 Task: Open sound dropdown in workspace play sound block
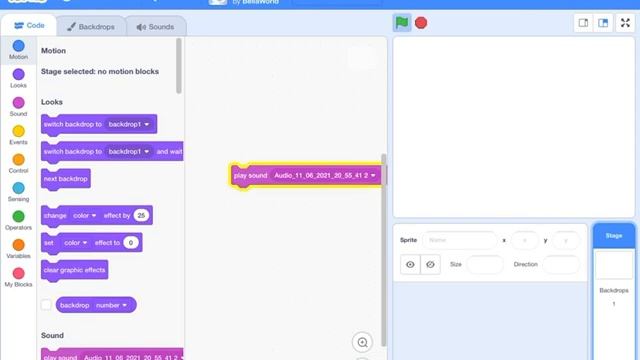324,176
